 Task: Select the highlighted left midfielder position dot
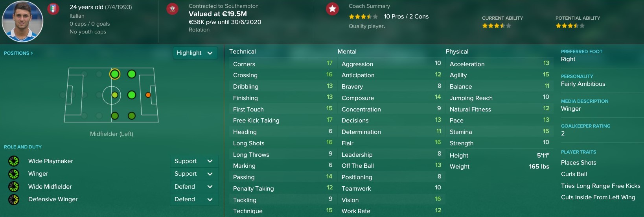click(115, 74)
